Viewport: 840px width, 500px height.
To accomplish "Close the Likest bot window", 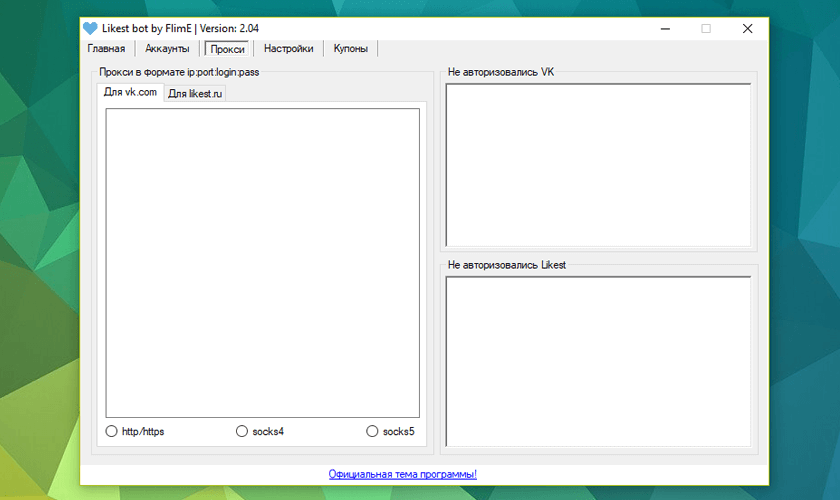I will point(747,28).
